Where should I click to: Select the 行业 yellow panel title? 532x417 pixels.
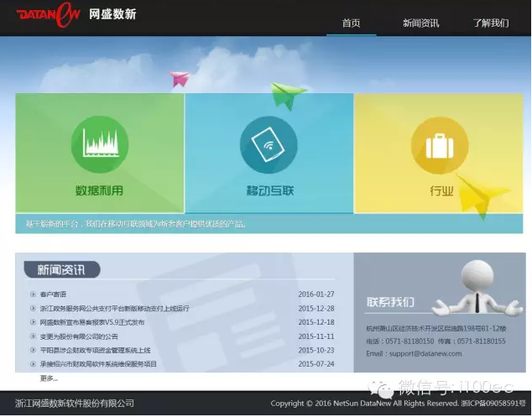pos(441,190)
